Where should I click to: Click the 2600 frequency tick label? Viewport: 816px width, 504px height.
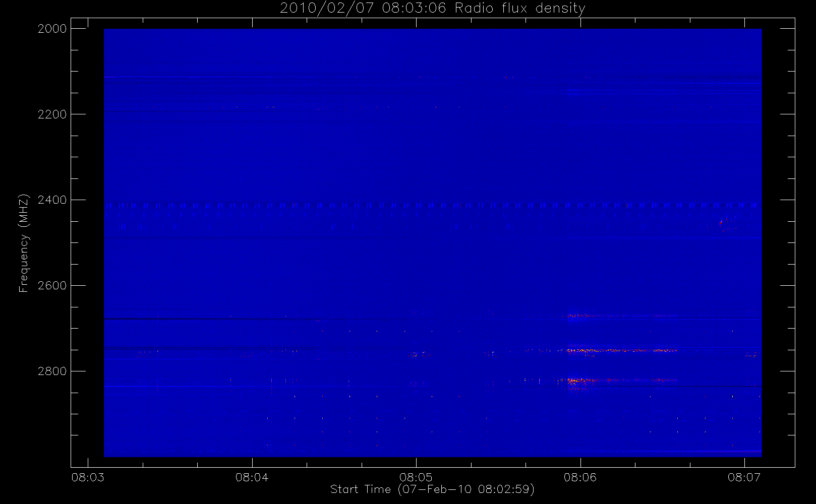(52, 286)
